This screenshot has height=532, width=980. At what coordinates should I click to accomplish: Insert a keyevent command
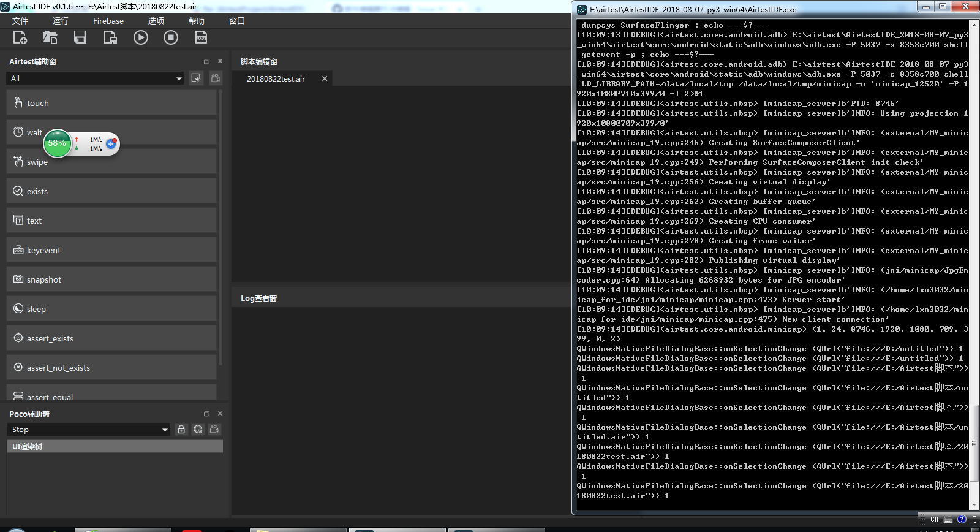tap(111, 250)
